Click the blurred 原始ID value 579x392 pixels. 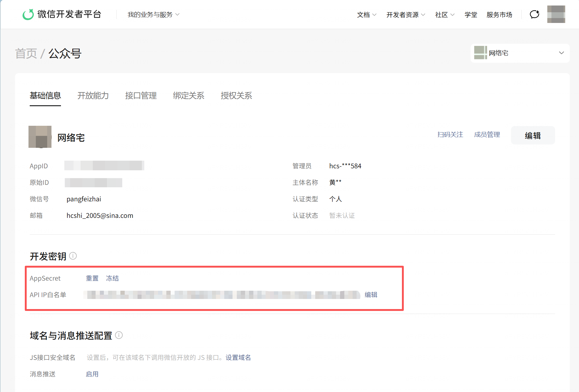click(93, 183)
